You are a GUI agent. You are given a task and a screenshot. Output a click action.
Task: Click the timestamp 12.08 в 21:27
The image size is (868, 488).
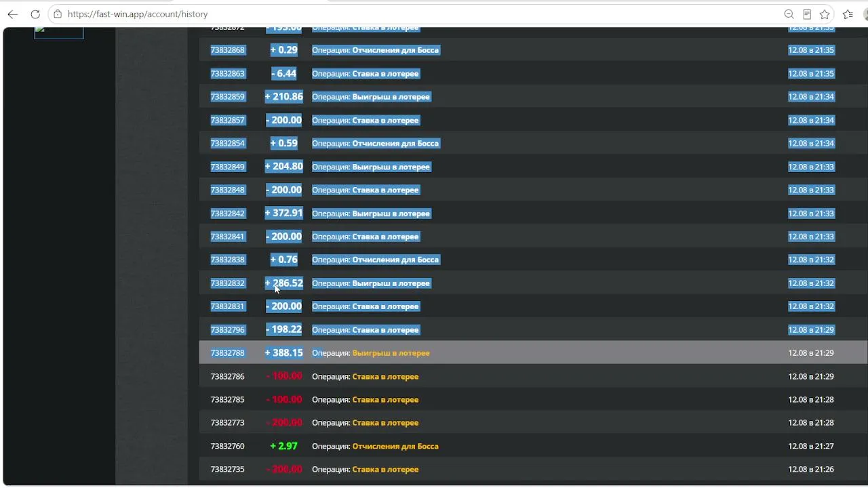[811, 447]
